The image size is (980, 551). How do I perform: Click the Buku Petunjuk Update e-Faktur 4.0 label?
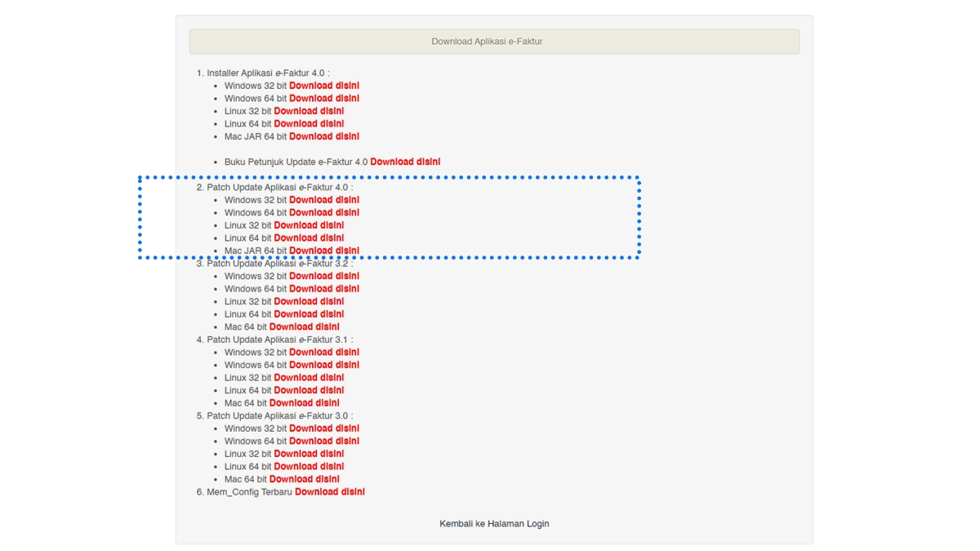click(x=296, y=162)
